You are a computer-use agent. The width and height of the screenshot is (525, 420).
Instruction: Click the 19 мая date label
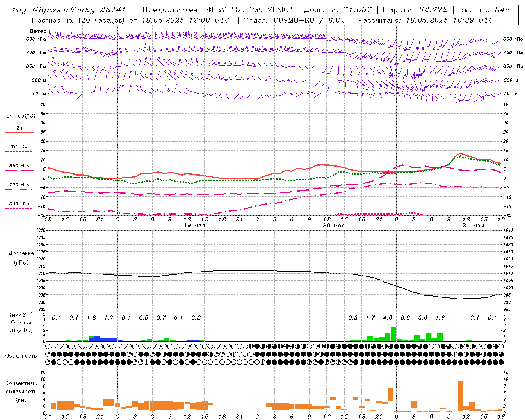[x=194, y=226]
